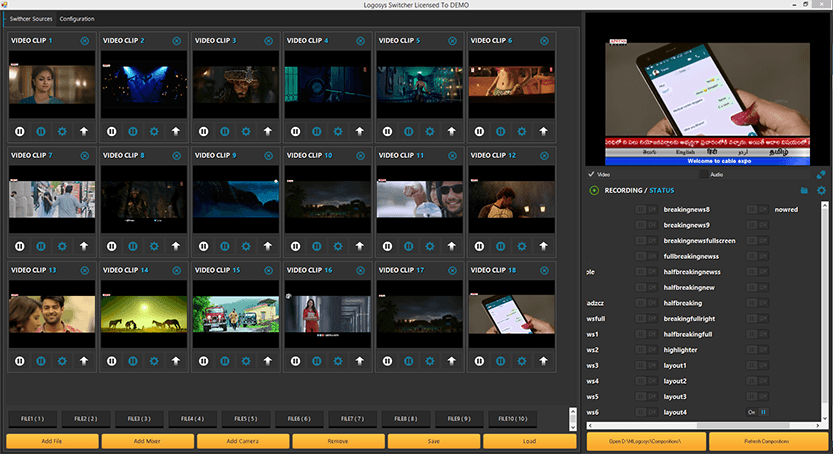This screenshot has width=833, height=454.
Task: Toggle the Off switch right of highlighter
Action: pyautogui.click(x=758, y=350)
